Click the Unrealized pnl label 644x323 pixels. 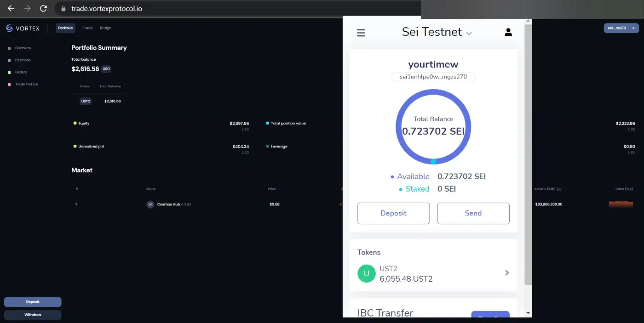(91, 147)
